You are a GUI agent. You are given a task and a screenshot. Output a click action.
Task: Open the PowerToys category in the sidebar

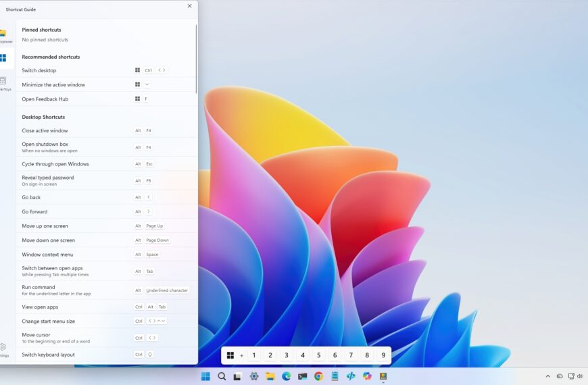coord(5,84)
